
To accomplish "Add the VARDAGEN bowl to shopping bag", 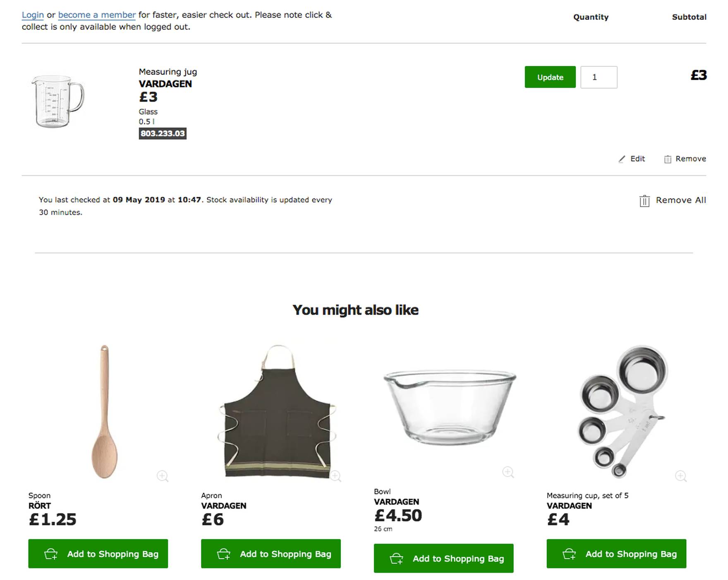I will click(443, 558).
